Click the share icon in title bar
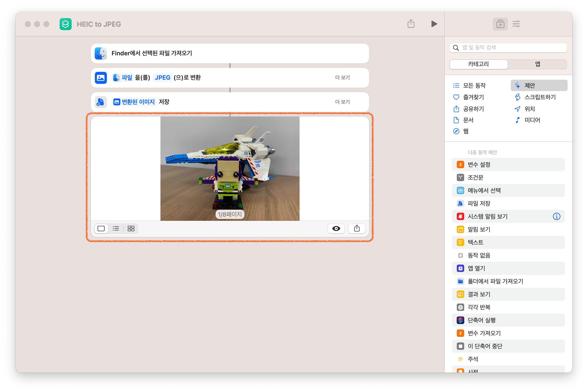Viewport: 588px width, 392px height. [x=411, y=24]
